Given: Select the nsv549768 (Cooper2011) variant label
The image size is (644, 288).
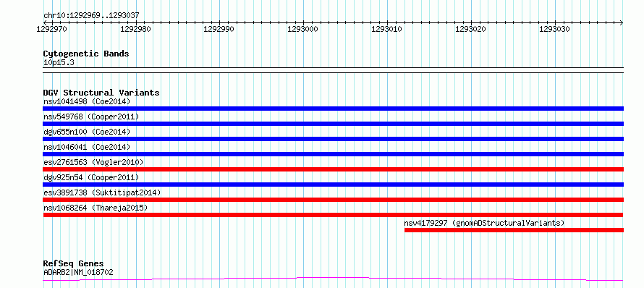Looking at the screenshot, I should [x=91, y=117].
